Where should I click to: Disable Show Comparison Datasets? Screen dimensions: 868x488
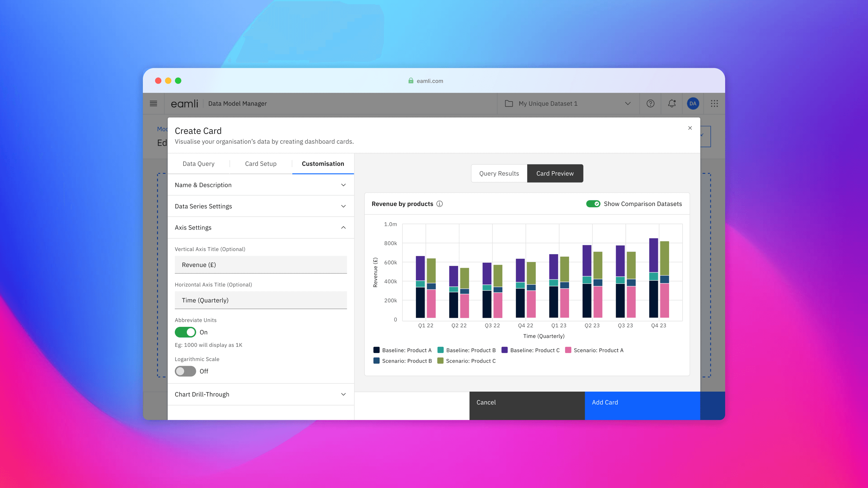coord(593,204)
